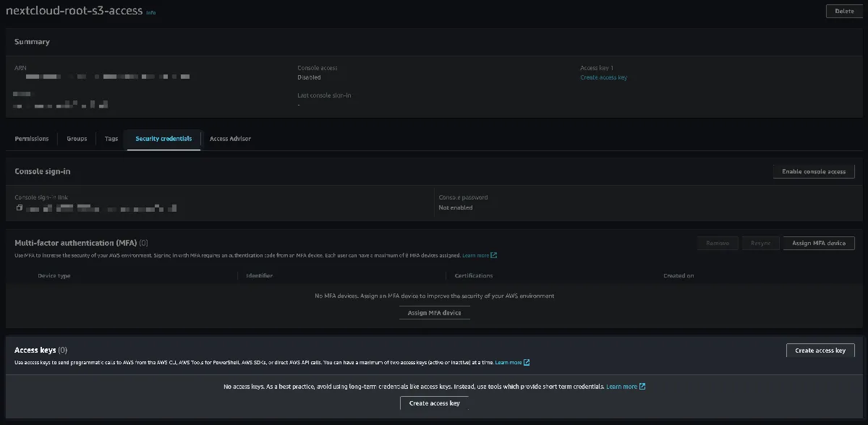This screenshot has width=868, height=425.
Task: Click the nextcloud-root-s3-access user name title
Action: pyautogui.click(x=75, y=12)
